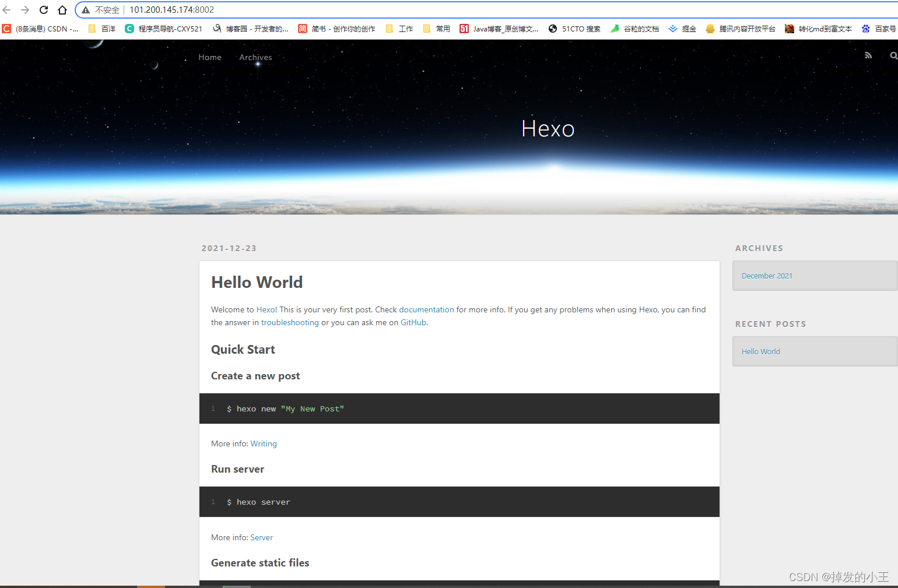The width and height of the screenshot is (898, 588).
Task: Open 腾讯内容开放平台 bookmark
Action: coord(741,29)
